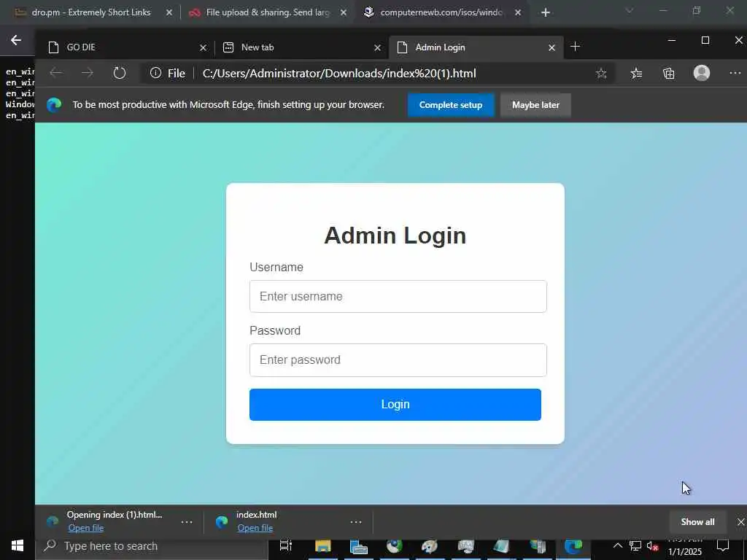Dismiss the downloads bar
This screenshot has width=747, height=560.
pyautogui.click(x=740, y=522)
